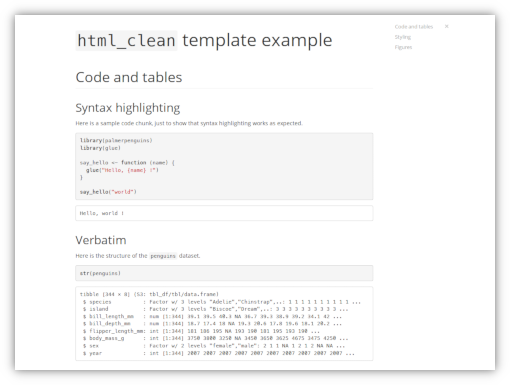The height and width of the screenshot is (385, 510).
Task: Click the 'Verbatim' heading
Action: pos(101,240)
